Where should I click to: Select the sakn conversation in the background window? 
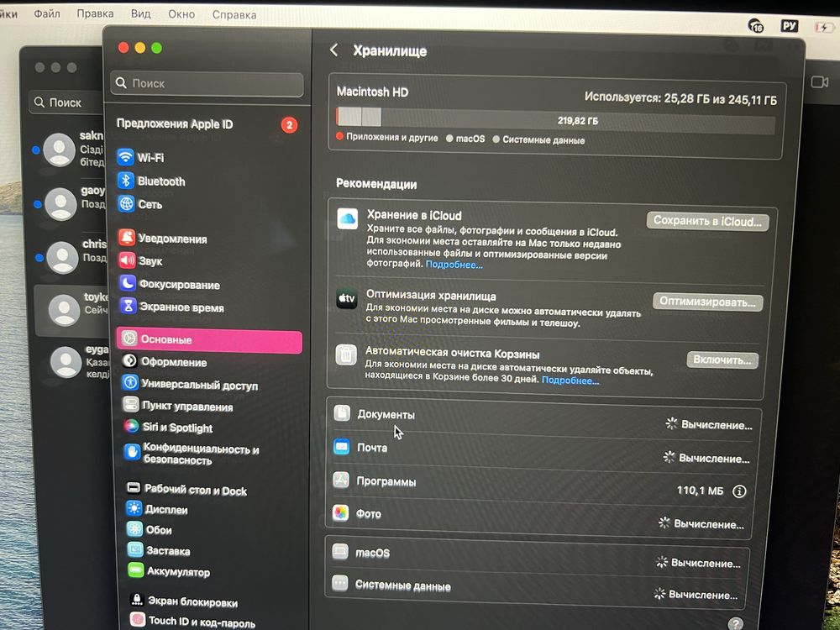(68, 150)
